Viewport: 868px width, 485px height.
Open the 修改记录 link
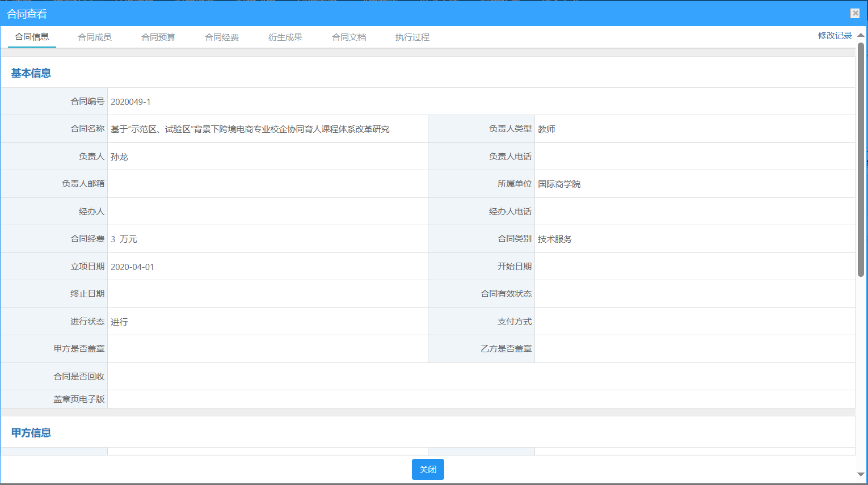coord(835,36)
